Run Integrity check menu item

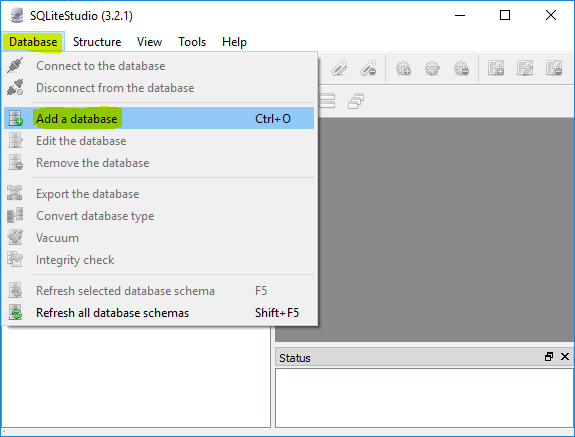point(159,260)
